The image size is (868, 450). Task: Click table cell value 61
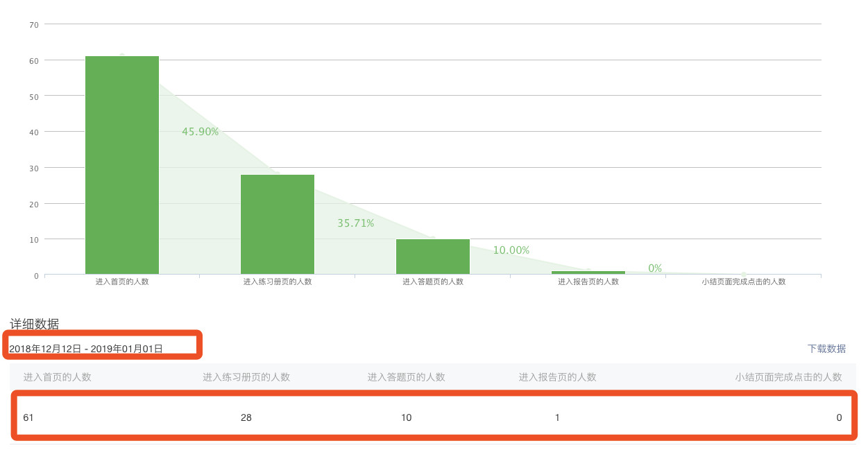pyautogui.click(x=28, y=417)
